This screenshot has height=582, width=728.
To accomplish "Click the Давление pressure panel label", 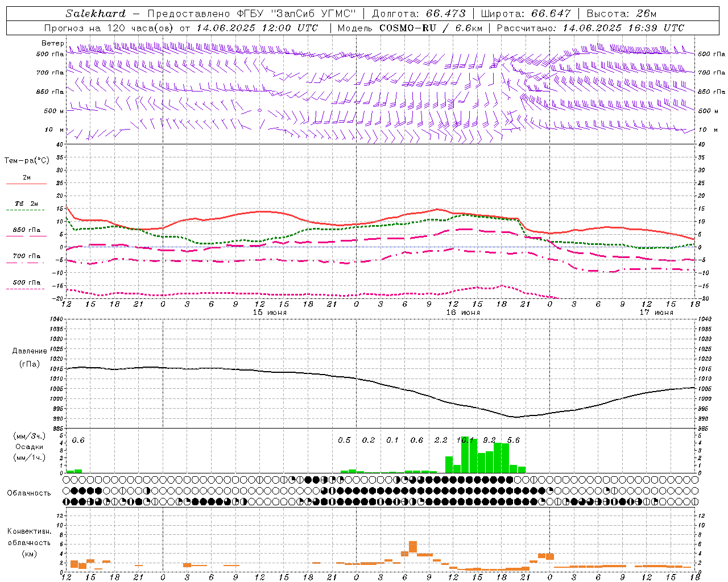I will point(30,351).
